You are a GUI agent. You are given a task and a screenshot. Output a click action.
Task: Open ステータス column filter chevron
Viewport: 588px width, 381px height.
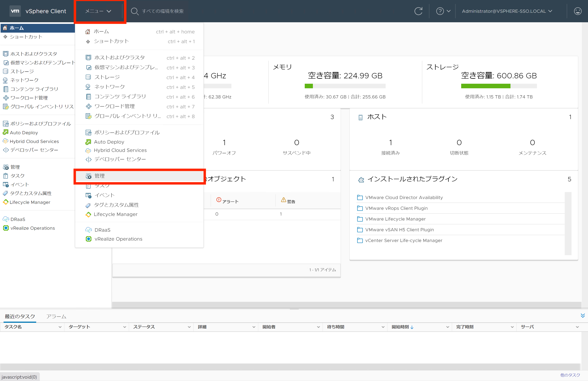tap(189, 327)
